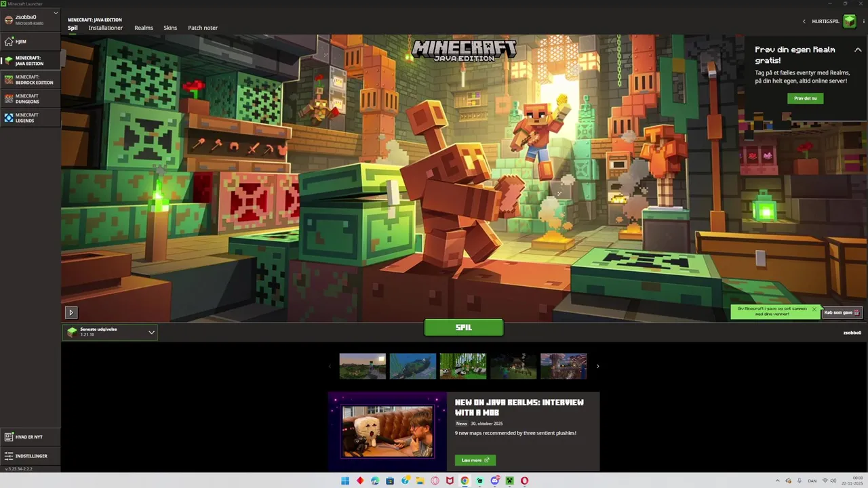Go to next screenshot in carousel
The height and width of the screenshot is (488, 868).
[597, 366]
